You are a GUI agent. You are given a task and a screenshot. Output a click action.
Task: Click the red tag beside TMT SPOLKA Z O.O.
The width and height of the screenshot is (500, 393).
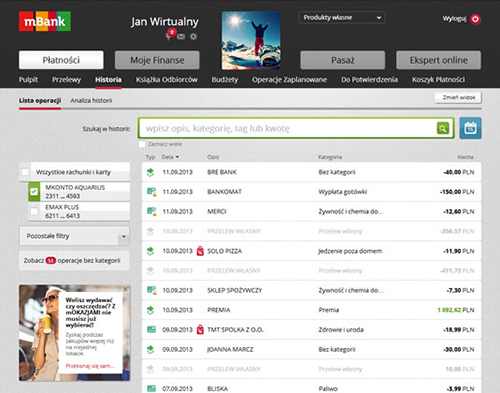click(x=200, y=330)
